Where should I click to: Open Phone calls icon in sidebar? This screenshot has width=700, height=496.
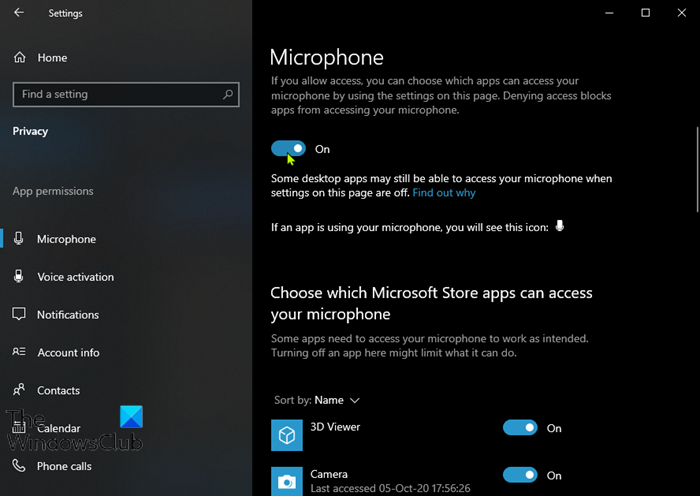19,466
